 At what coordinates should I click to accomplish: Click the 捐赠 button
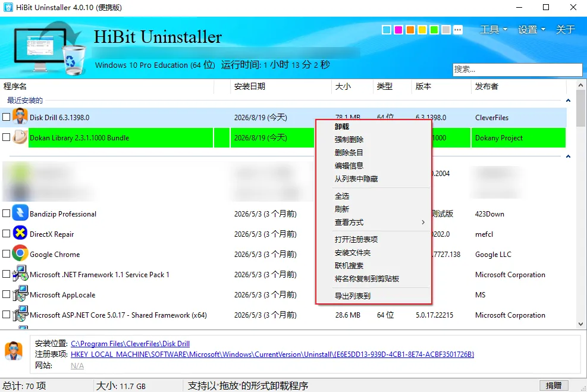[x=554, y=385]
